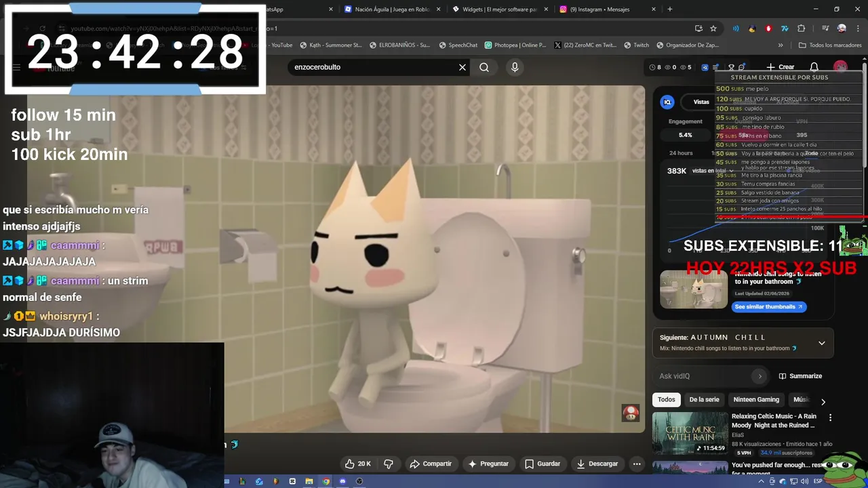Viewport: 868px width, 488px height.
Task: Click the Preguntar button
Action: coord(488,464)
